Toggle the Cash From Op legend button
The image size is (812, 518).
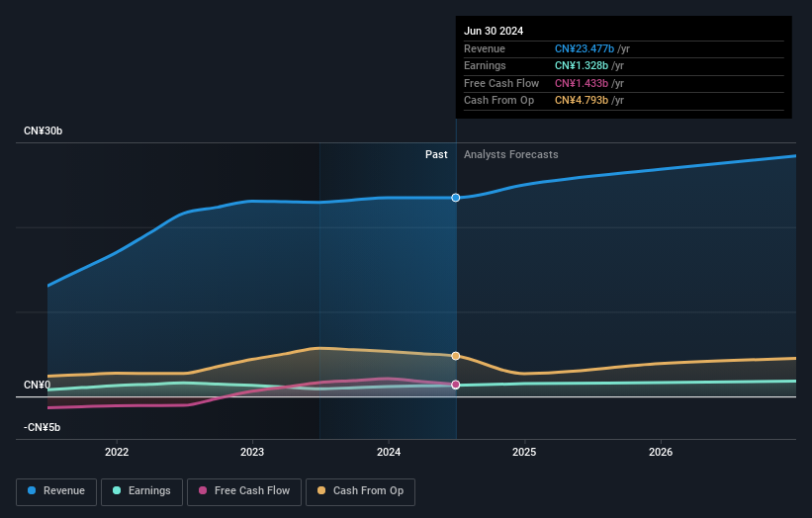tap(360, 491)
